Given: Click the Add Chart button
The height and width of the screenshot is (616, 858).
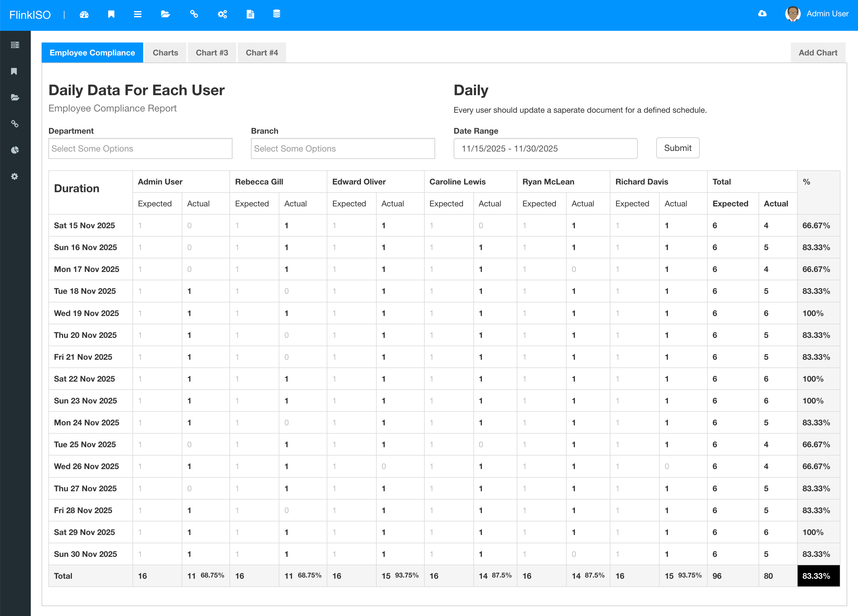Looking at the screenshot, I should click(818, 53).
